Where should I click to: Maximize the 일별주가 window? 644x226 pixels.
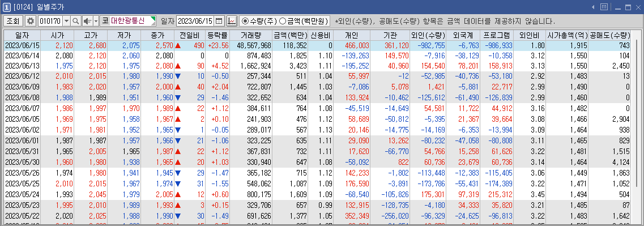click(628, 7)
